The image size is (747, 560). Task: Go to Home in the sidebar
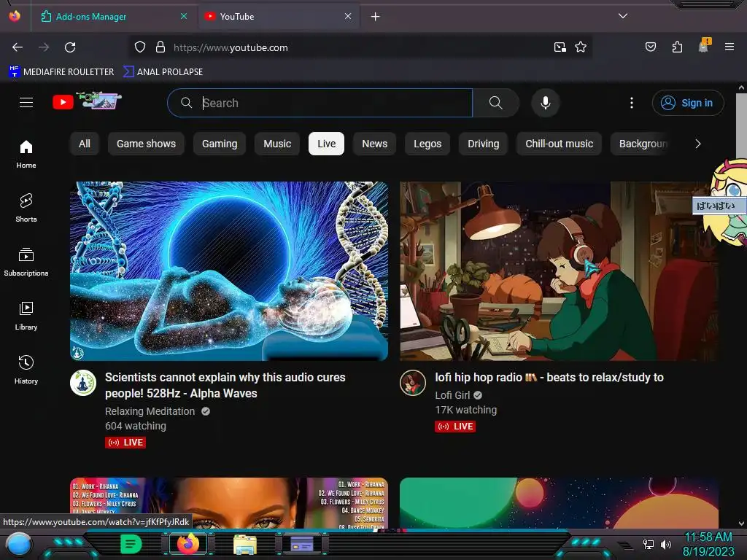coord(26,155)
